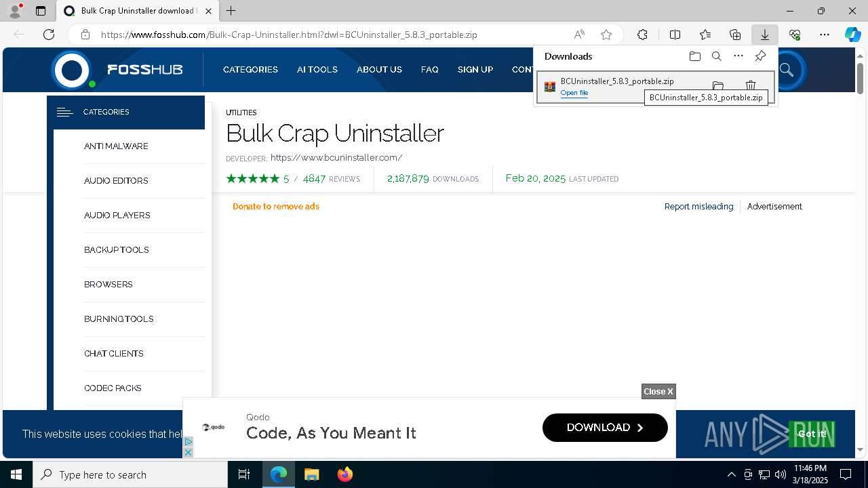The height and width of the screenshot is (488, 868).
Task: Select AUDIO PLAYERS category
Action: [117, 216]
